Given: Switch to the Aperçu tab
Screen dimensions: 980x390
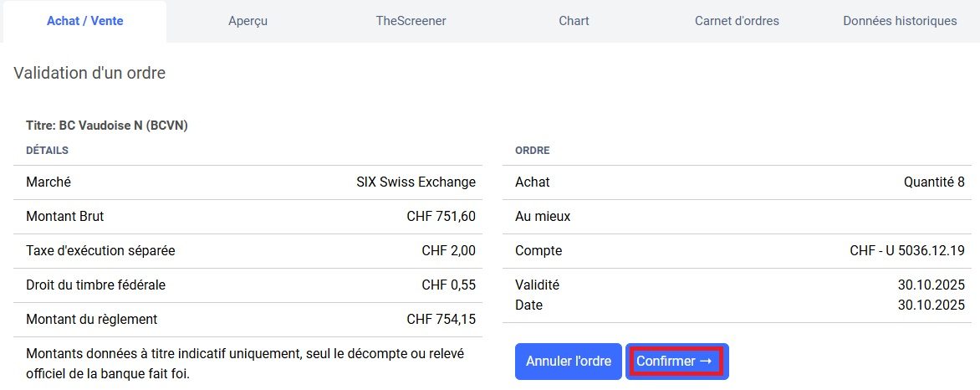Looking at the screenshot, I should coord(248,21).
